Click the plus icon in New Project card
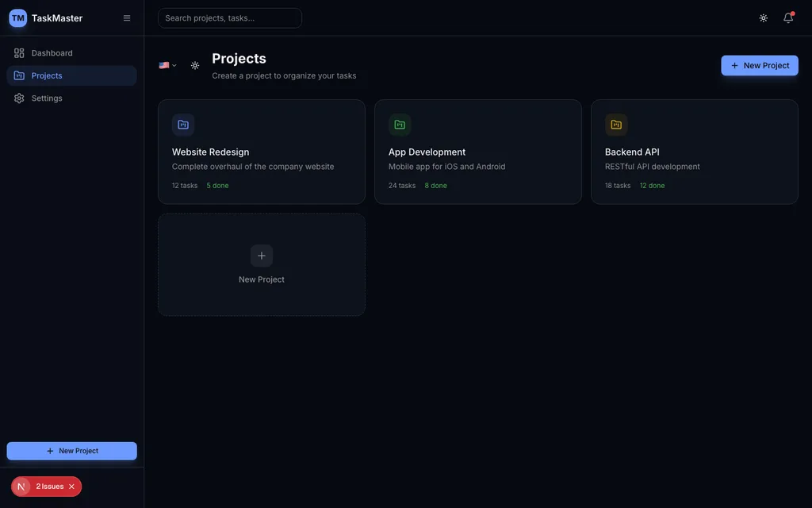812x508 pixels. click(x=262, y=256)
